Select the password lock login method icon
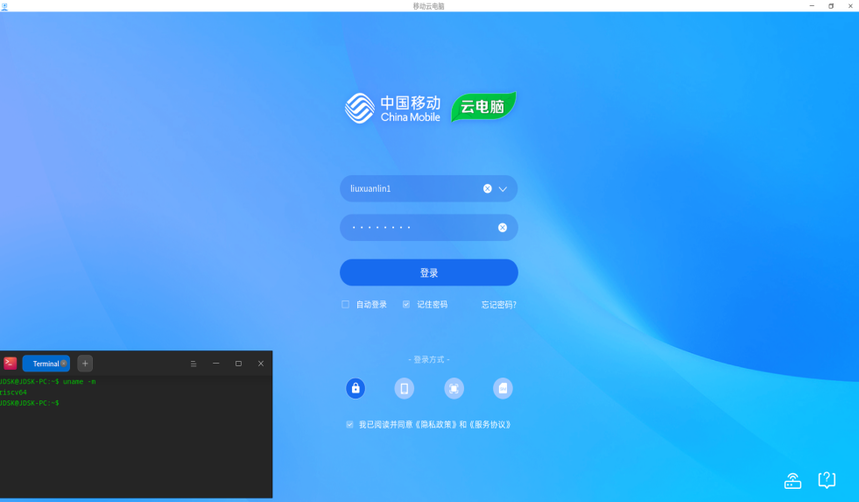 pos(356,389)
